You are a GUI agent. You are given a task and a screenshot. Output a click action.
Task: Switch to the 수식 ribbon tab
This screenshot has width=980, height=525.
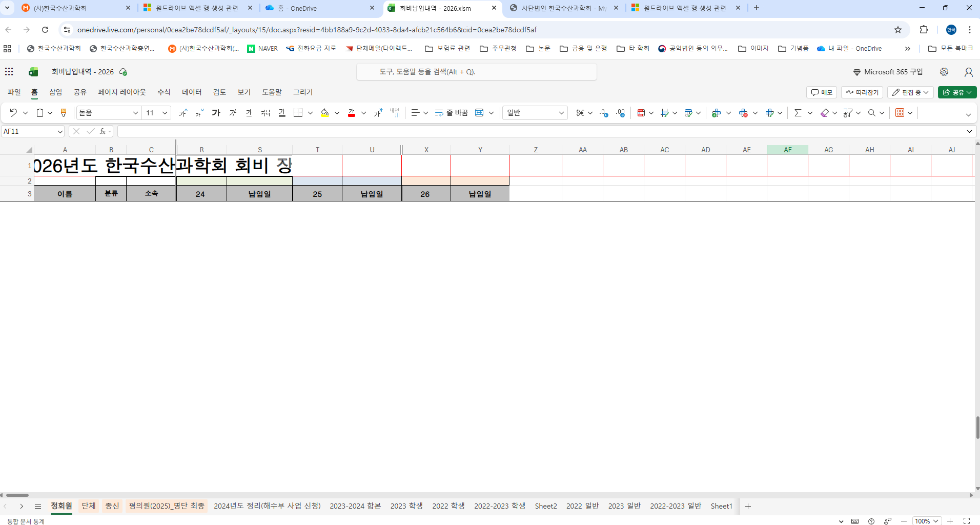click(164, 92)
